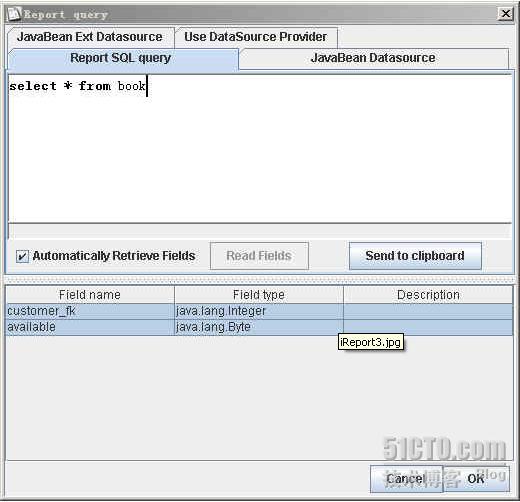Click Send to clipboard button
Viewport: 520px width, 502px height.
click(415, 256)
